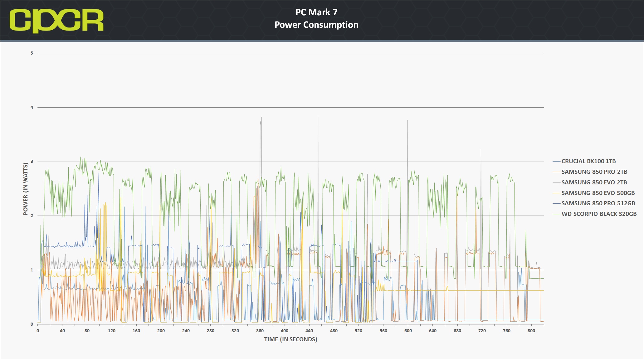Click the y-axis value 4

click(32, 107)
